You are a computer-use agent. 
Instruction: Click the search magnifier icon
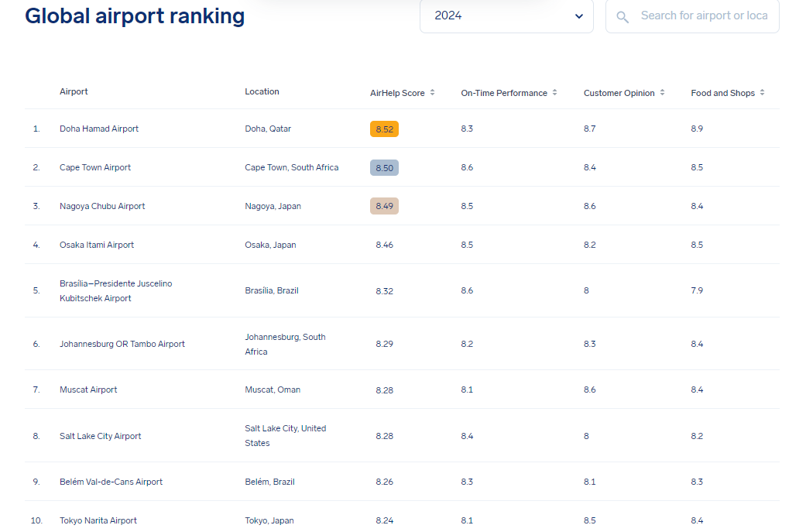[623, 16]
